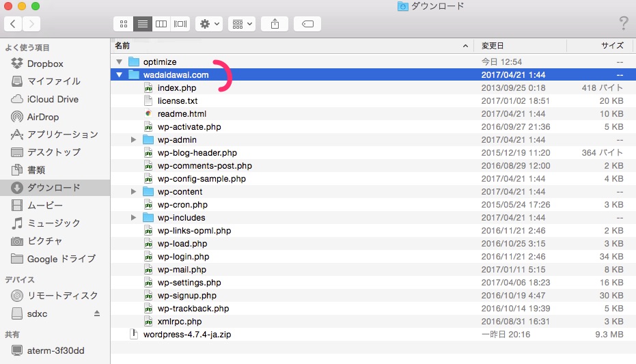Screen dimensions: 636x364
Task: Expand the wp-content folder
Action: click(133, 192)
